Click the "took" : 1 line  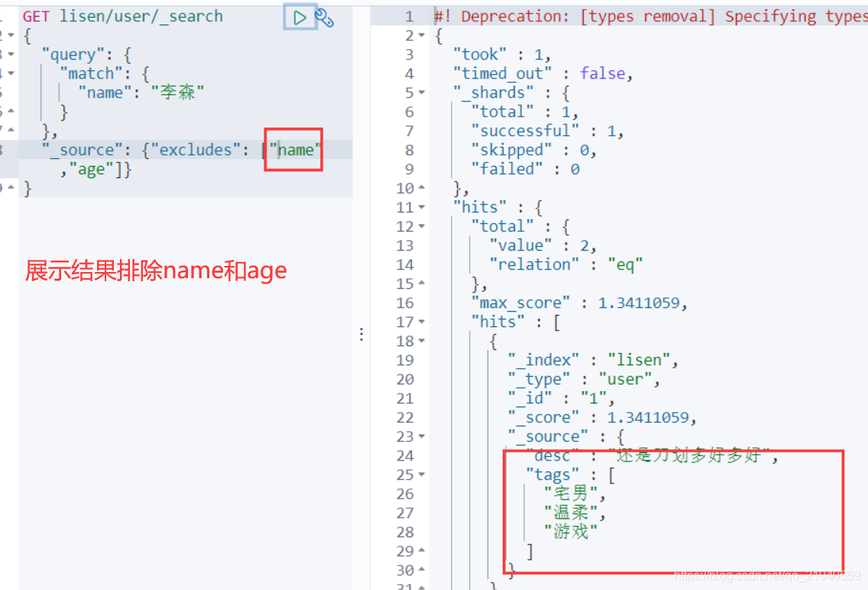click(x=502, y=55)
